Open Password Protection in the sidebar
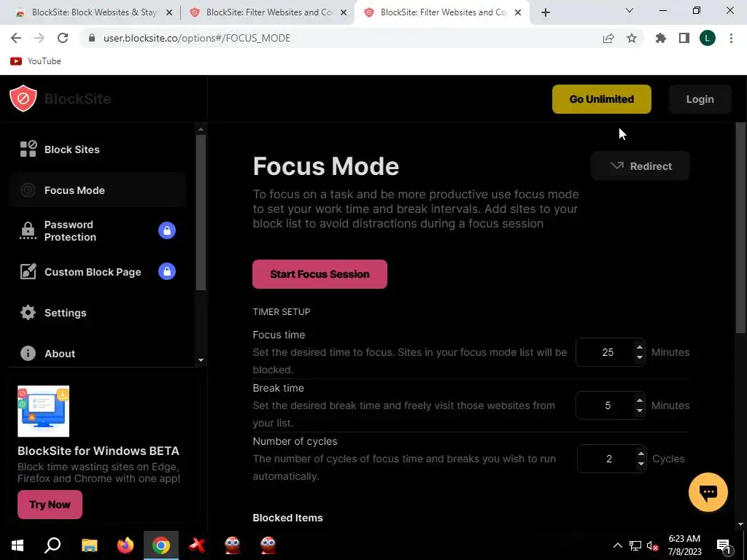This screenshot has height=560, width=747. point(97,230)
